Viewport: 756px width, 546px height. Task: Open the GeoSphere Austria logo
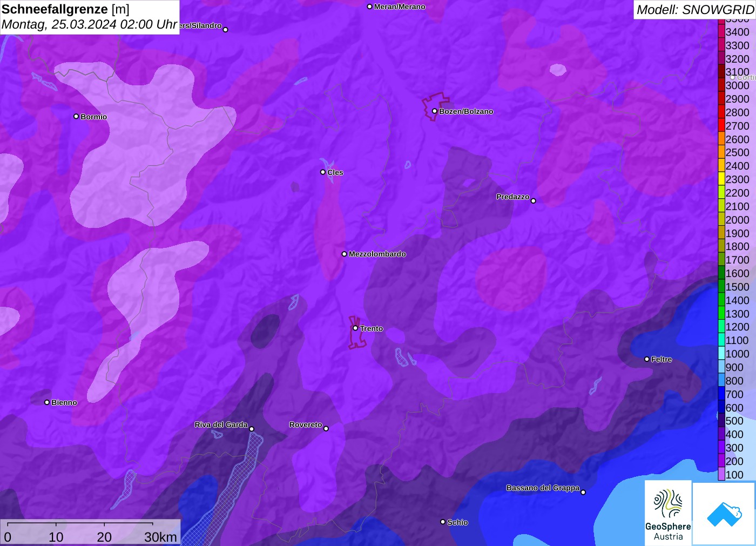click(x=668, y=513)
